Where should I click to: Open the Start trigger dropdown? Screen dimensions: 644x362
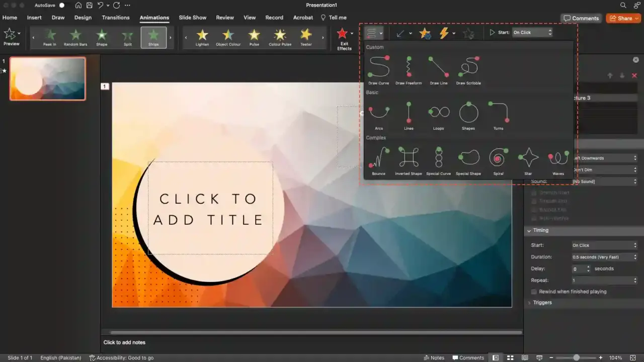click(532, 32)
